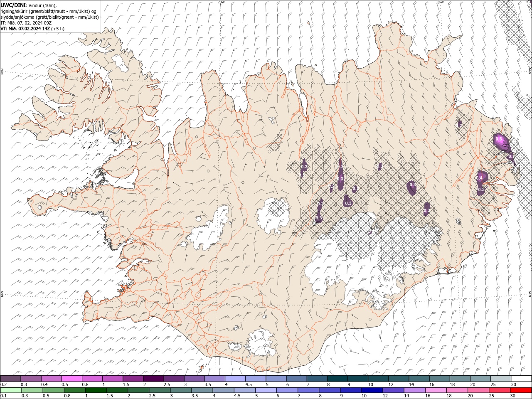The height and width of the screenshot is (399, 532).
Task: Click the 0.4 precipitation label in east Iceland
Action: [x=480, y=178]
